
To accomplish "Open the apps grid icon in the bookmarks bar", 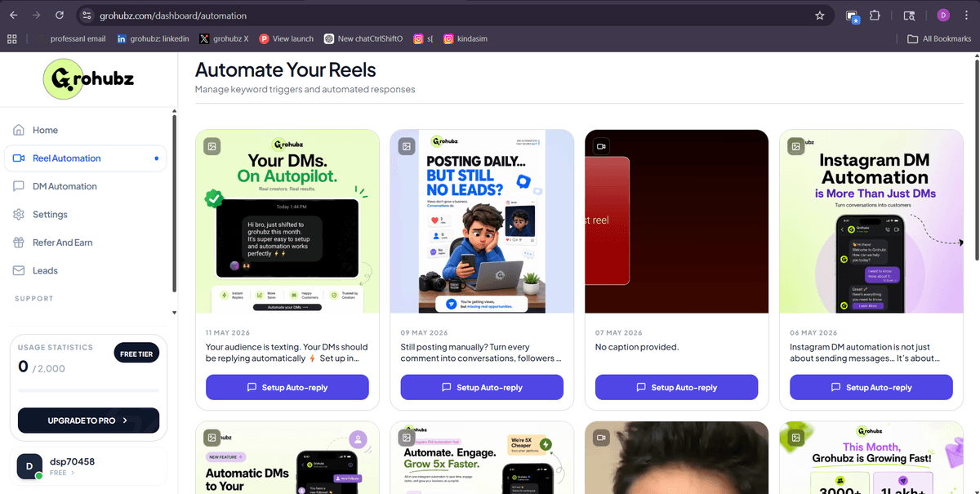I will tap(12, 38).
